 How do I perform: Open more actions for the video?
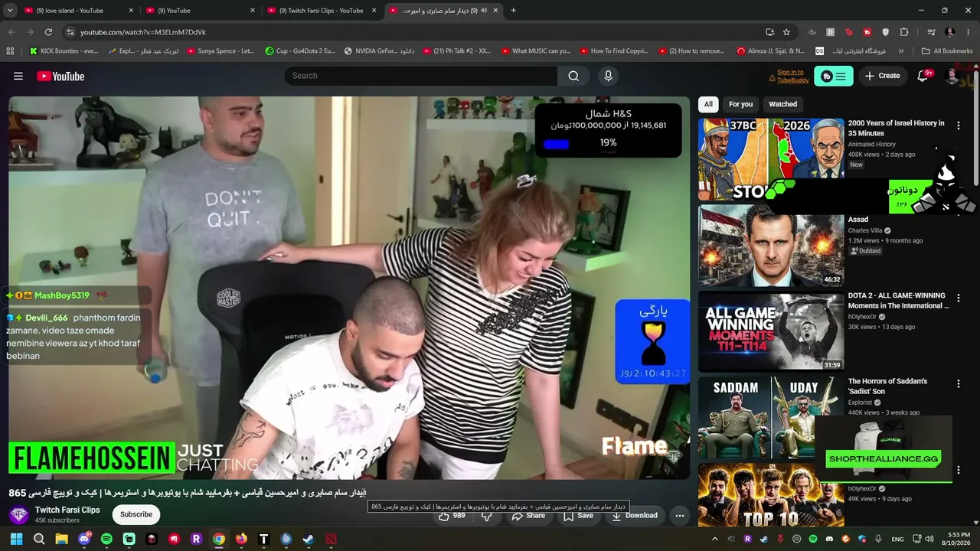pos(679,515)
